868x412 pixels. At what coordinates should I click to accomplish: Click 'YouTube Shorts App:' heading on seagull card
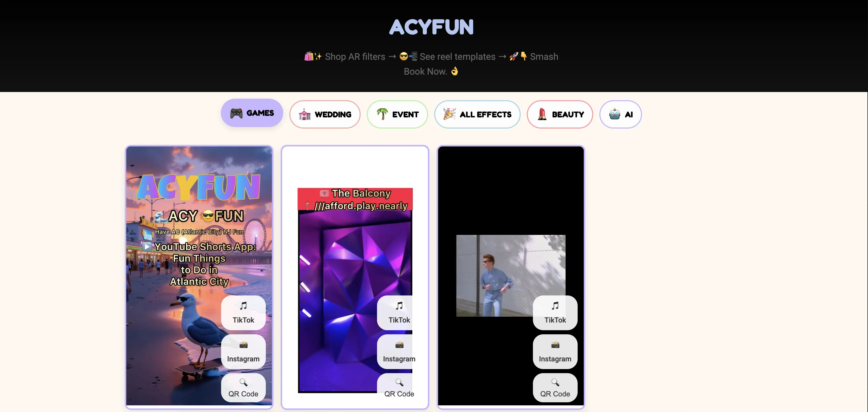pyautogui.click(x=205, y=247)
